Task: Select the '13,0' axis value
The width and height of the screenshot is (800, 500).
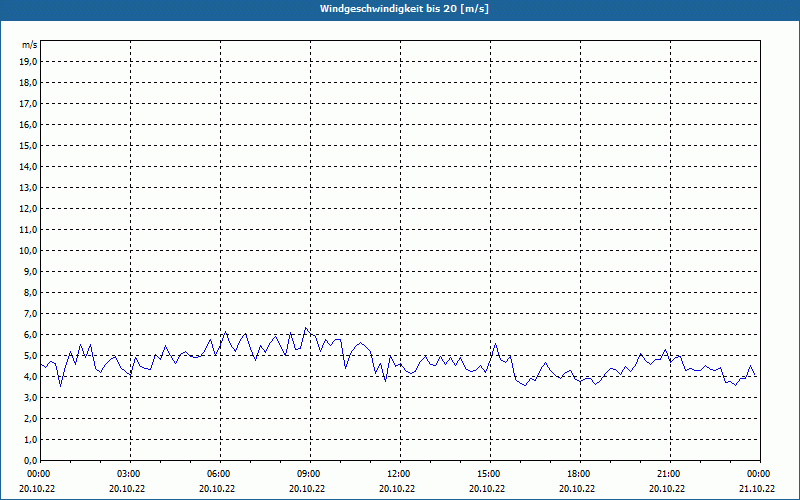Action: tap(29, 188)
